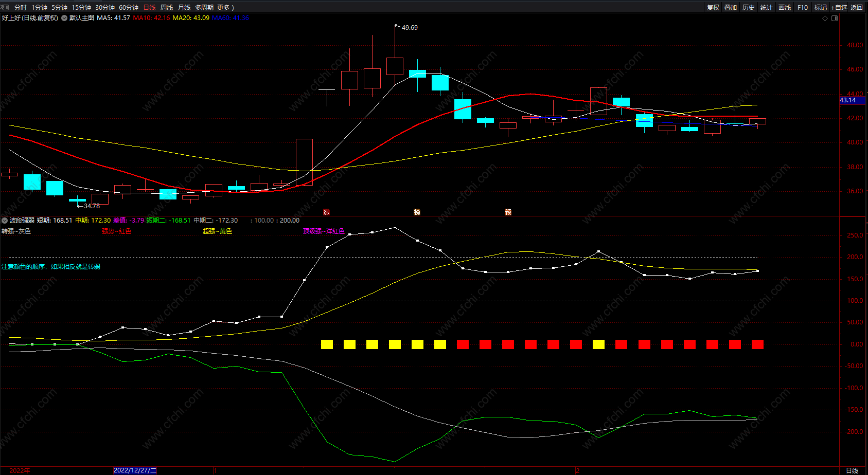Click the 转强~灰色 legend label
The image size is (868, 475).
click(16, 231)
